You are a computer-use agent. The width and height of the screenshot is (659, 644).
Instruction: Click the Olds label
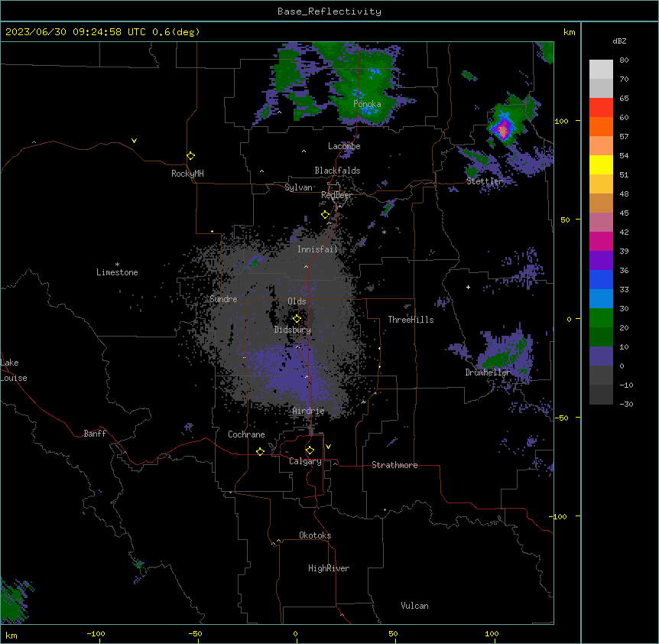(x=297, y=301)
